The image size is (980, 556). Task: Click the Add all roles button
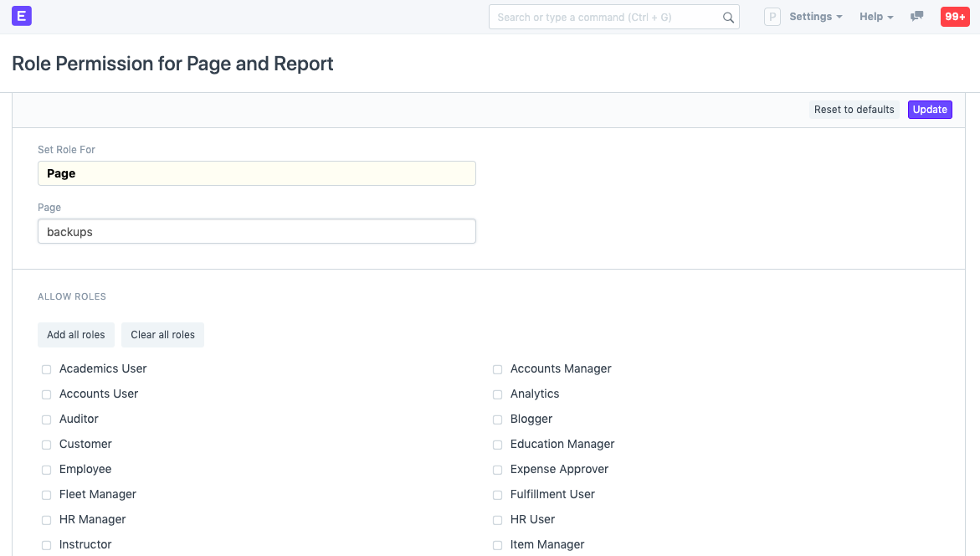click(75, 335)
